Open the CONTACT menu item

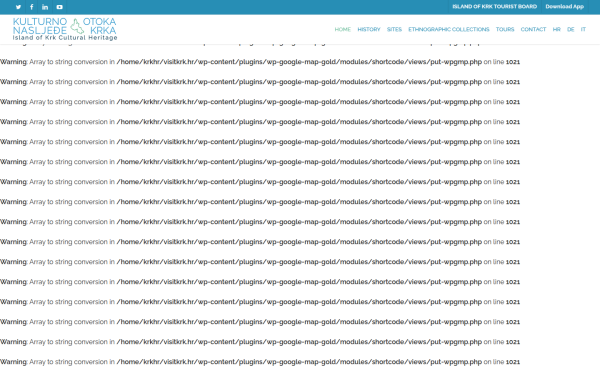(533, 29)
